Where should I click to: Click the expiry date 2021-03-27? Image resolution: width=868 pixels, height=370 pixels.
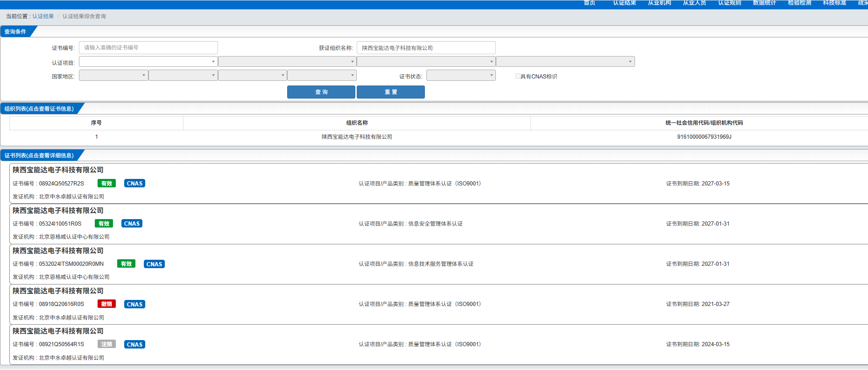click(x=715, y=304)
